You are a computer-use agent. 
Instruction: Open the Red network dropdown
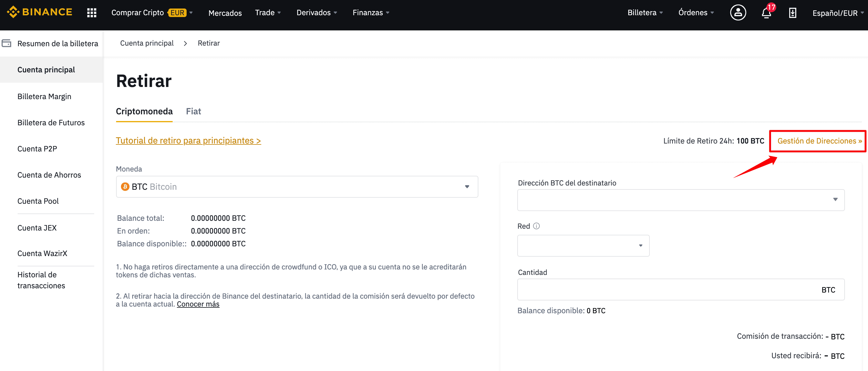point(583,245)
